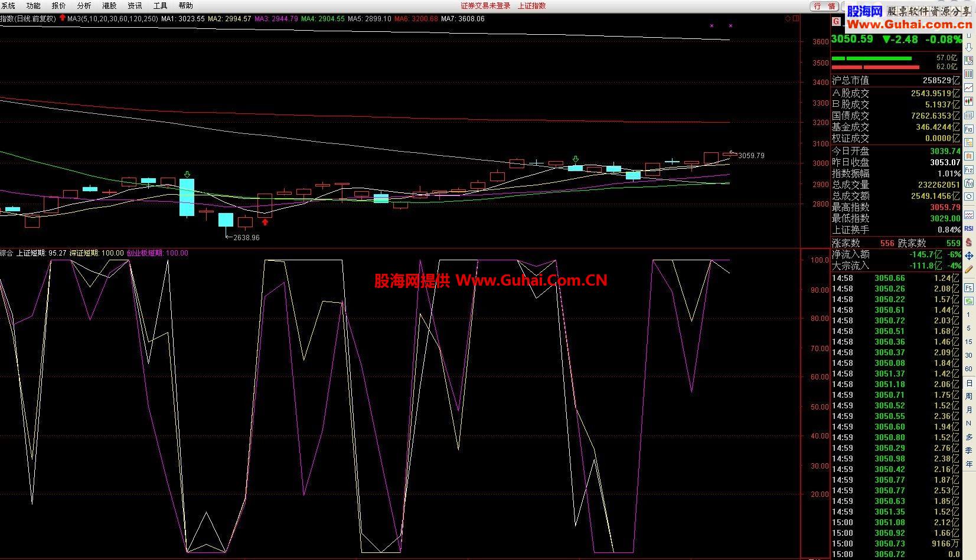Open the 报价 menu
The width and height of the screenshot is (976, 560).
[59, 5]
